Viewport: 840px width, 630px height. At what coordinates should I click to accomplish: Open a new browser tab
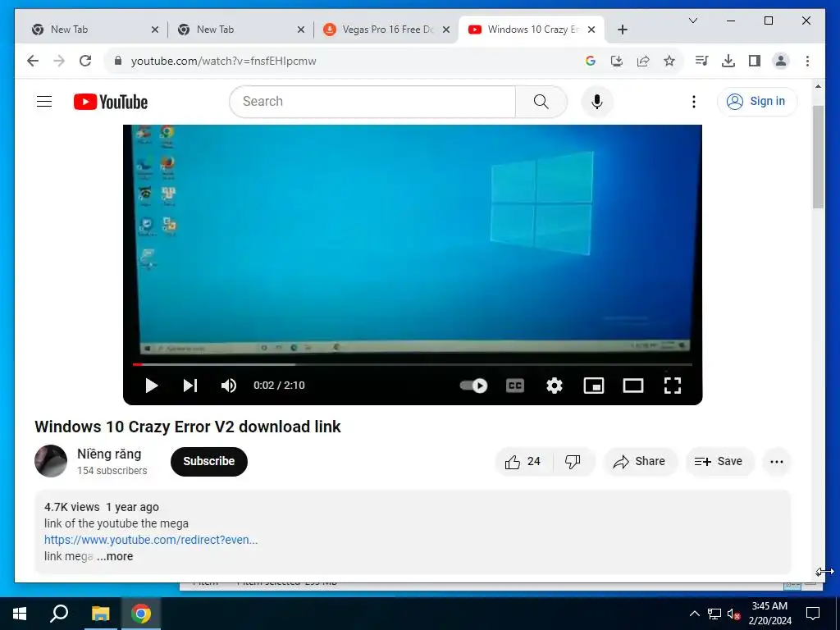(623, 30)
